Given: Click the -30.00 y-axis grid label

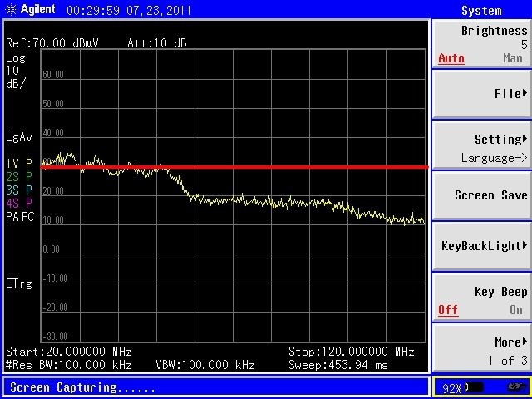Looking at the screenshot, I should 55,337.
